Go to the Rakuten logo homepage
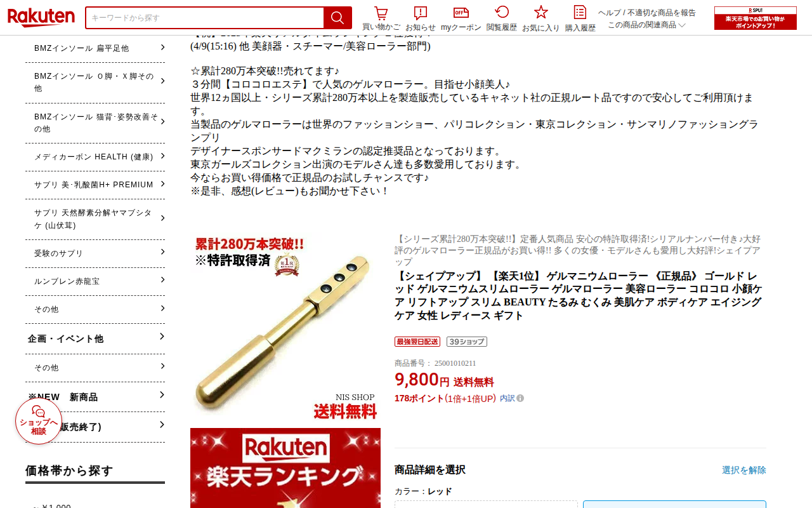Screen dimensions: 812x508 [41, 18]
